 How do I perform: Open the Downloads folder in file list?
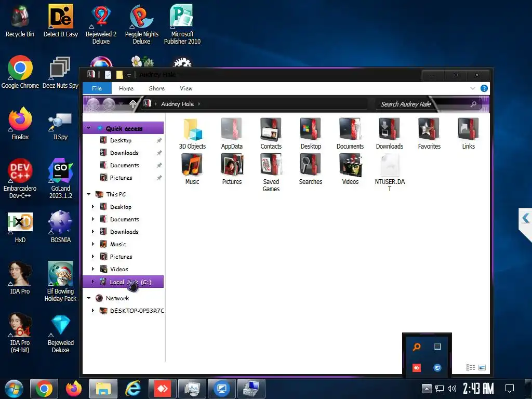[389, 134]
